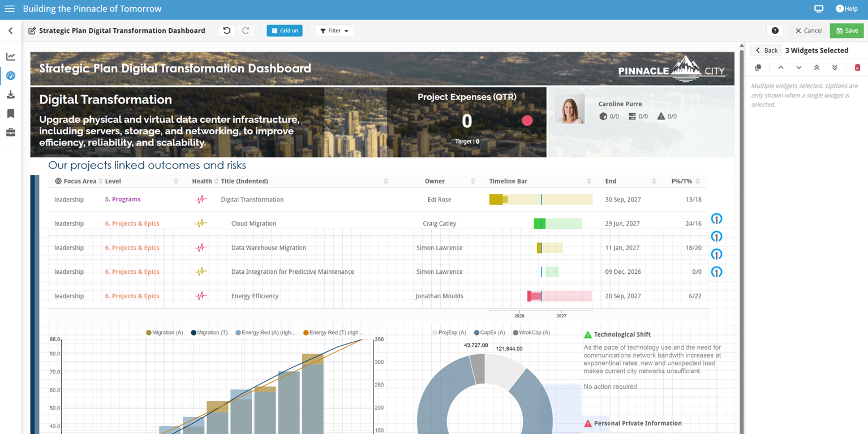The width and height of the screenshot is (868, 434).
Task: Click the green alert icon for Technological Shift
Action: coord(588,335)
